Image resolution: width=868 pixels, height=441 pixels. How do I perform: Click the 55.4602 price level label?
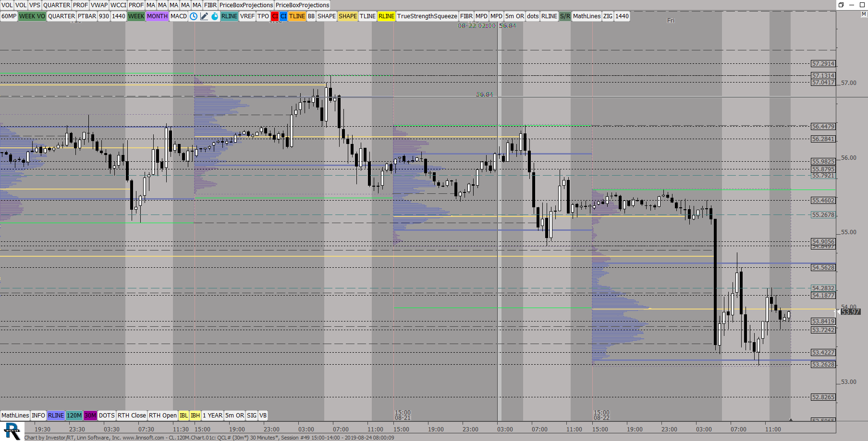coord(823,200)
